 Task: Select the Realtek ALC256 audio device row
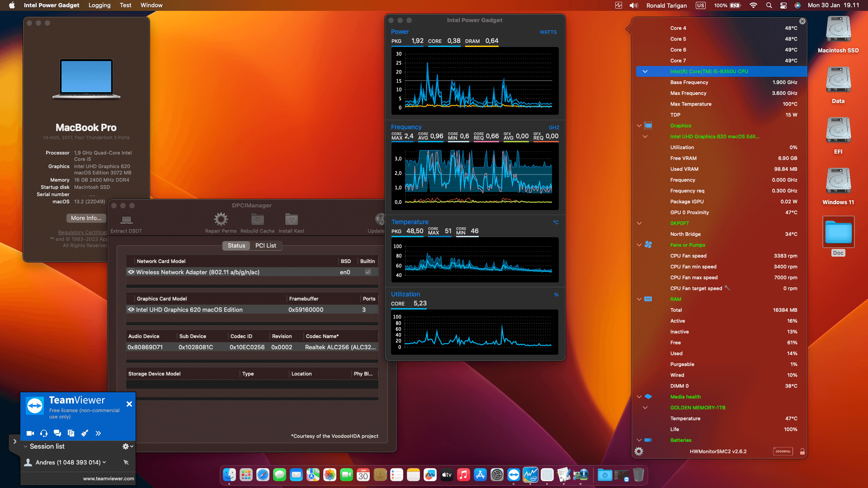pyautogui.click(x=252, y=347)
